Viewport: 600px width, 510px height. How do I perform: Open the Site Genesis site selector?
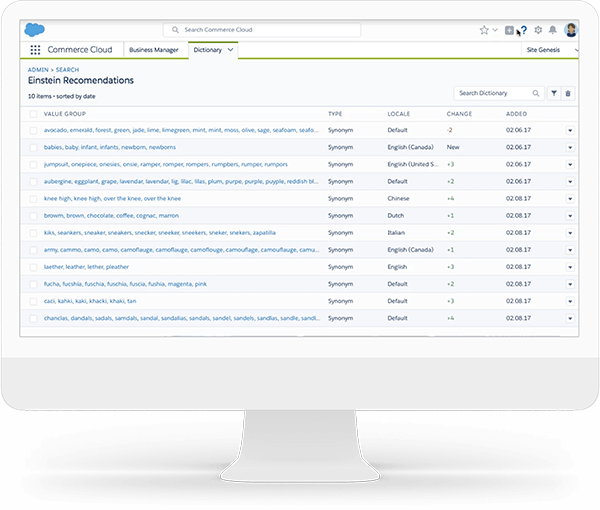point(551,50)
